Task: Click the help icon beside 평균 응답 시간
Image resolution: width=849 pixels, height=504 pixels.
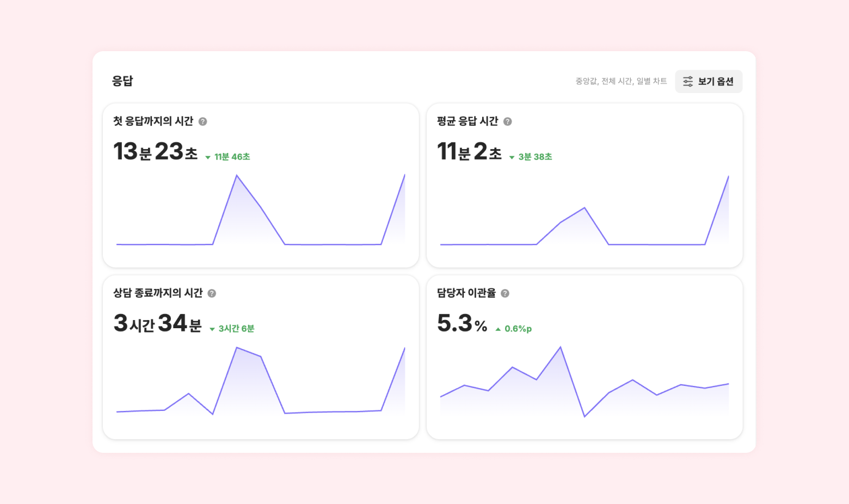Action: click(x=508, y=121)
